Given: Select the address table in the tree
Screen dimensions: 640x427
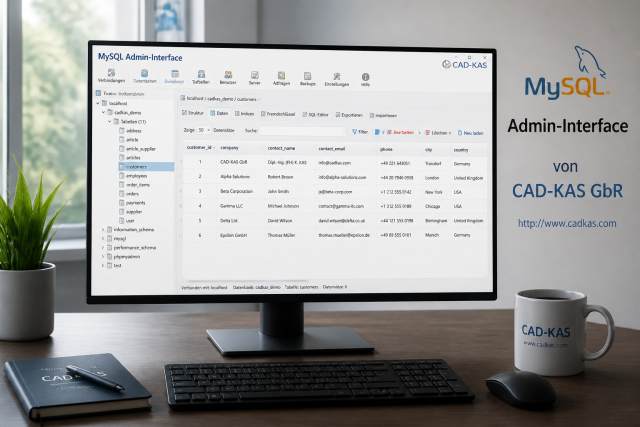Looking at the screenshot, I should (130, 131).
